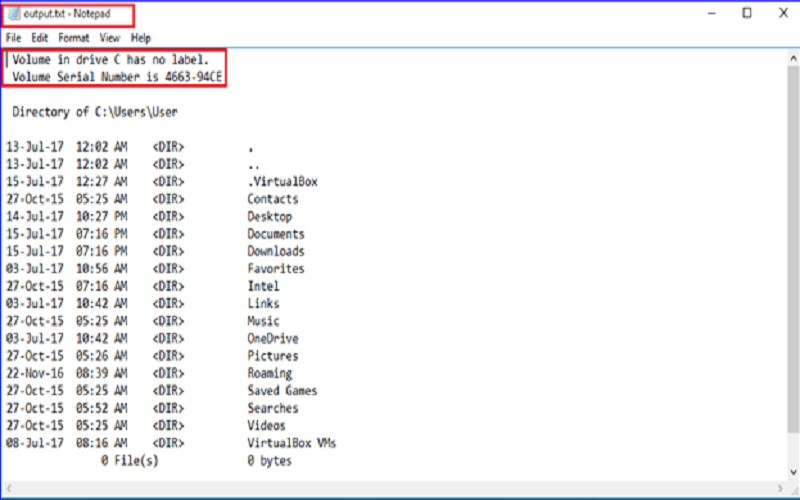This screenshot has height=500, width=800.
Task: Open the Edit menu
Action: 39,38
